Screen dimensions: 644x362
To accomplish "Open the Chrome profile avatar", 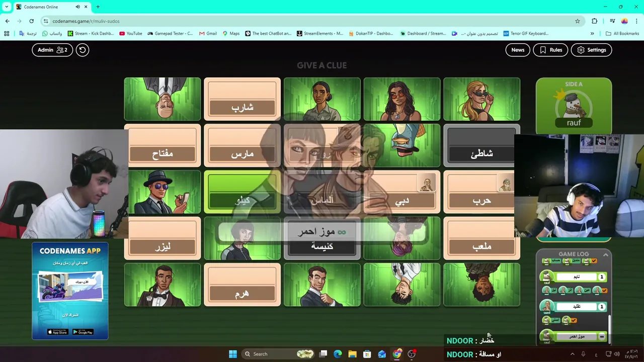I will tap(624, 21).
